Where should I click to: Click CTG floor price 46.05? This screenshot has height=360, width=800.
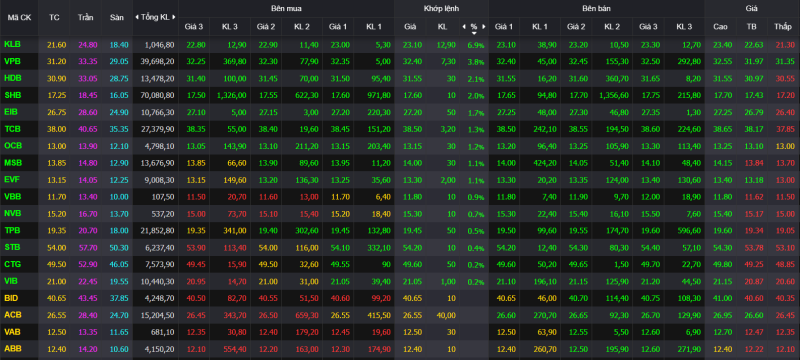point(118,265)
